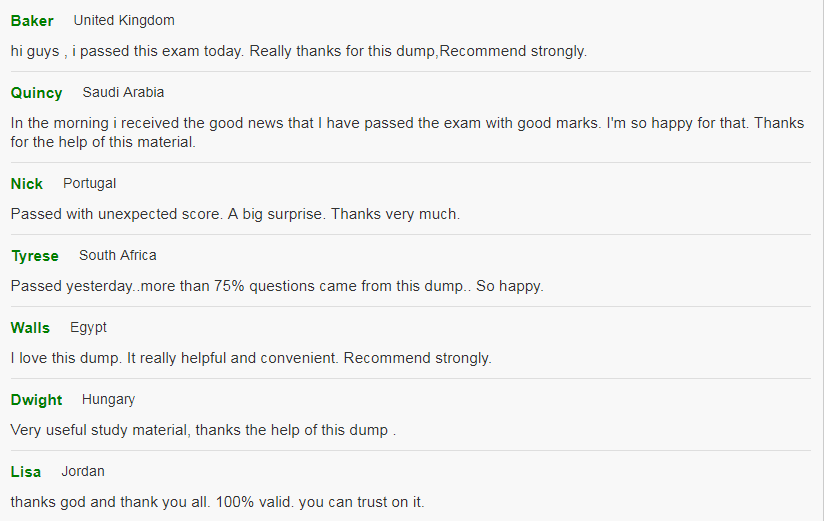Click Walls' review about helpful dump
The height and width of the screenshot is (521, 824).
[251, 358]
